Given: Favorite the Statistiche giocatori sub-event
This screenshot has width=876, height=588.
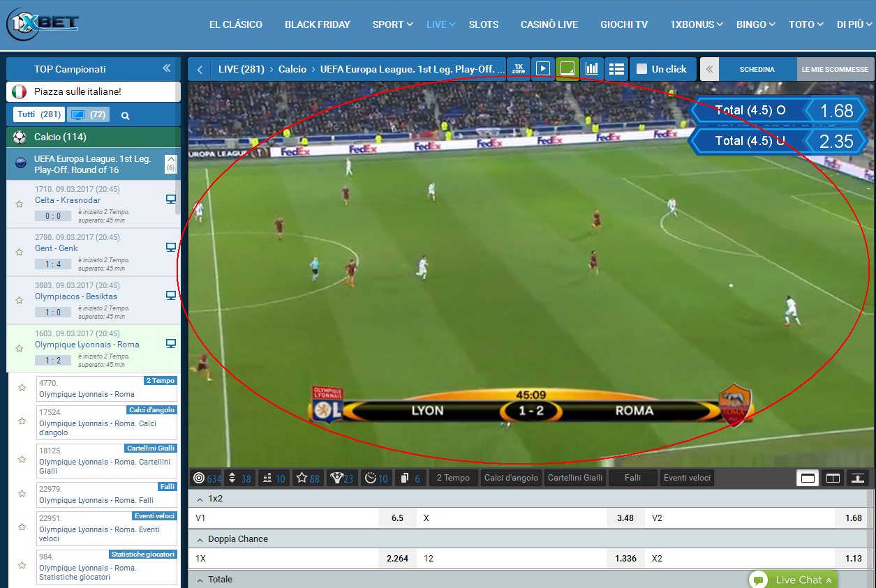Looking at the screenshot, I should pos(22,566).
